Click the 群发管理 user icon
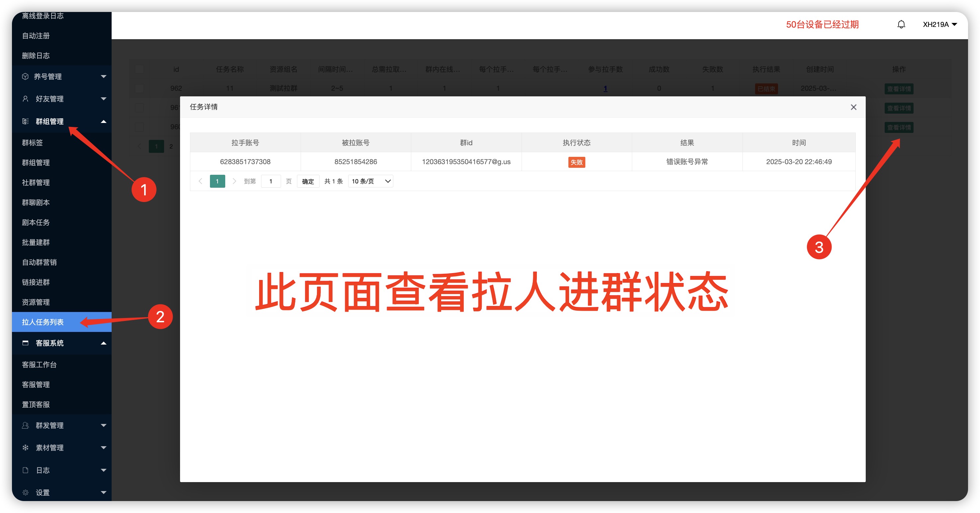 25,426
